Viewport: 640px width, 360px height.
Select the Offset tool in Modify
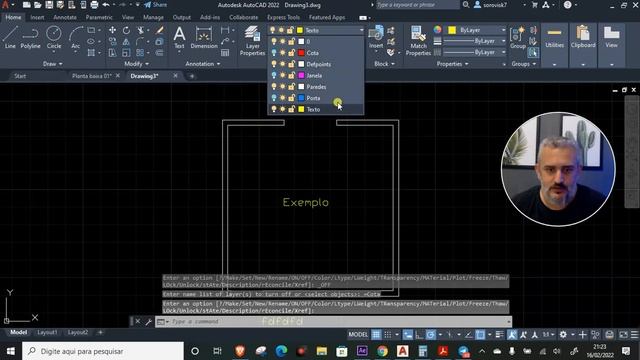pyautogui.click(x=160, y=53)
